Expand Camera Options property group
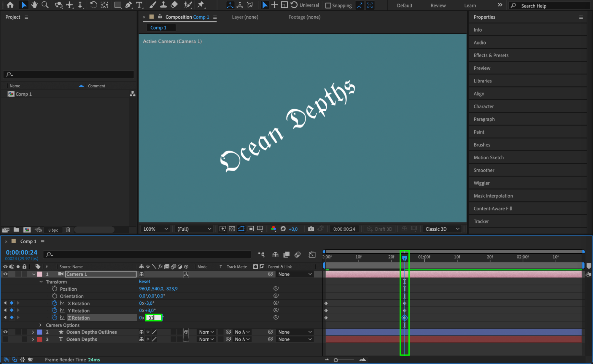 [x=40, y=325]
